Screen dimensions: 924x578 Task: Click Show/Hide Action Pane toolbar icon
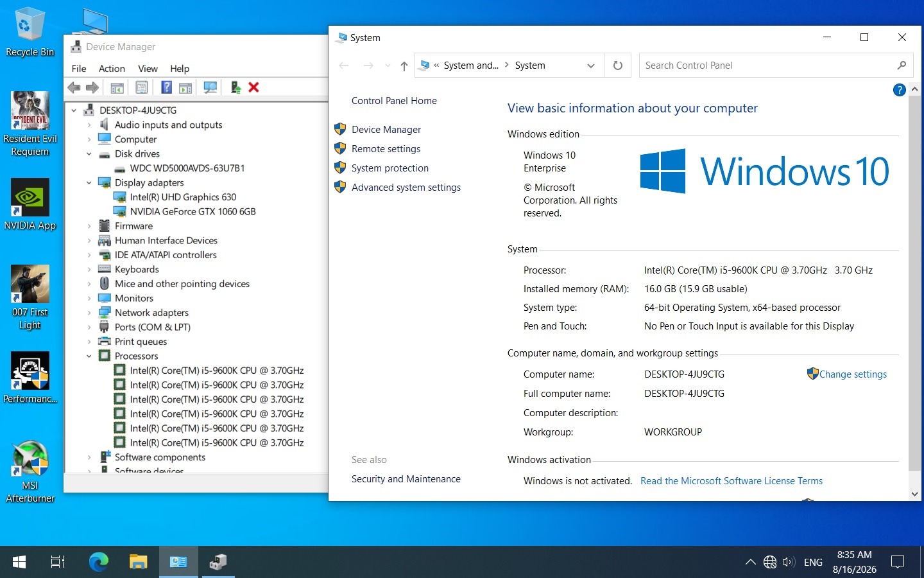[185, 87]
